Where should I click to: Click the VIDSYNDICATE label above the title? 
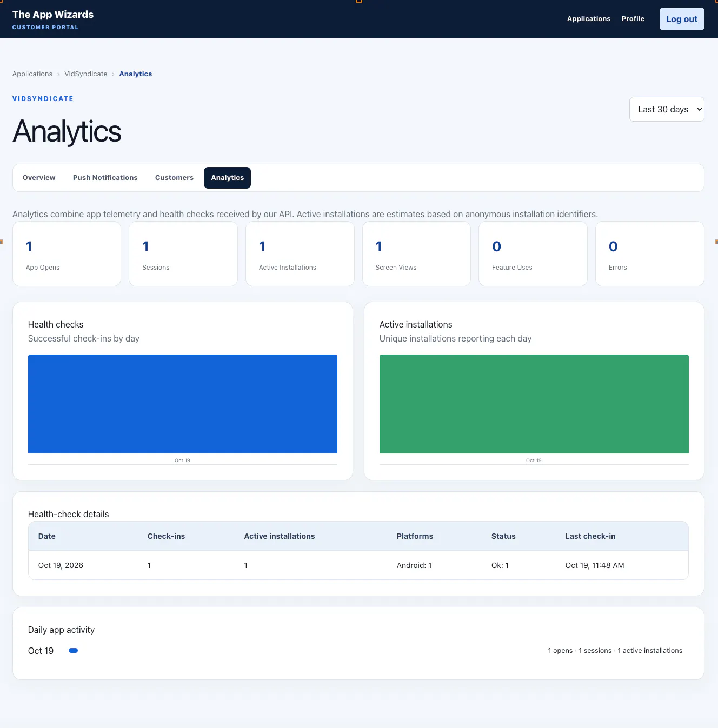43,99
